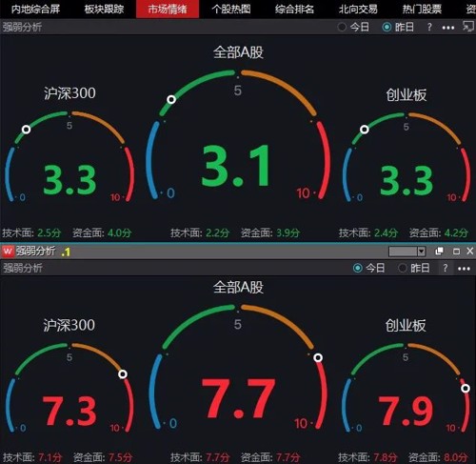Open more options dots in bottom panel
Screen dimensions: 476x464
464,269
